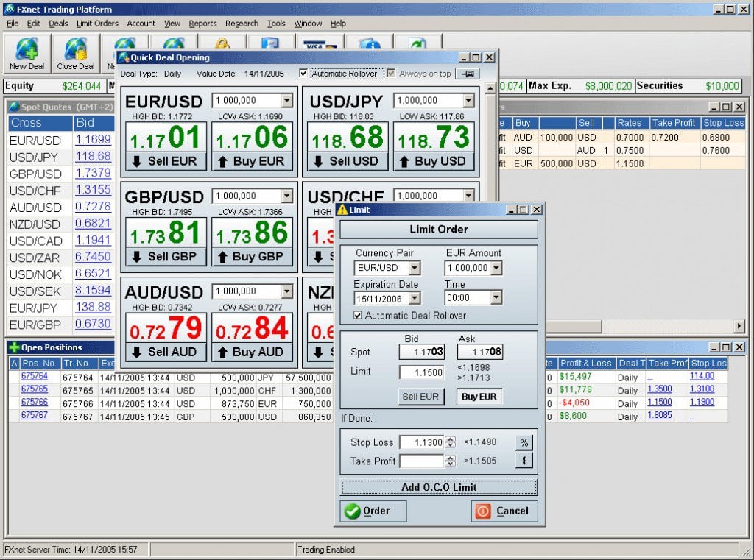This screenshot has width=754, height=560.
Task: Click the globe icon beside Spot Quotes
Action: pyautogui.click(x=15, y=107)
